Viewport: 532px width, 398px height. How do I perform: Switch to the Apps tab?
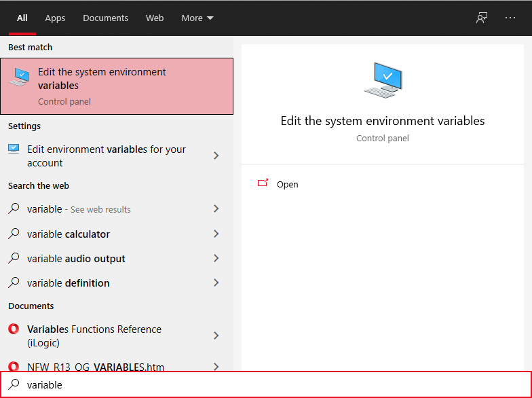[55, 18]
